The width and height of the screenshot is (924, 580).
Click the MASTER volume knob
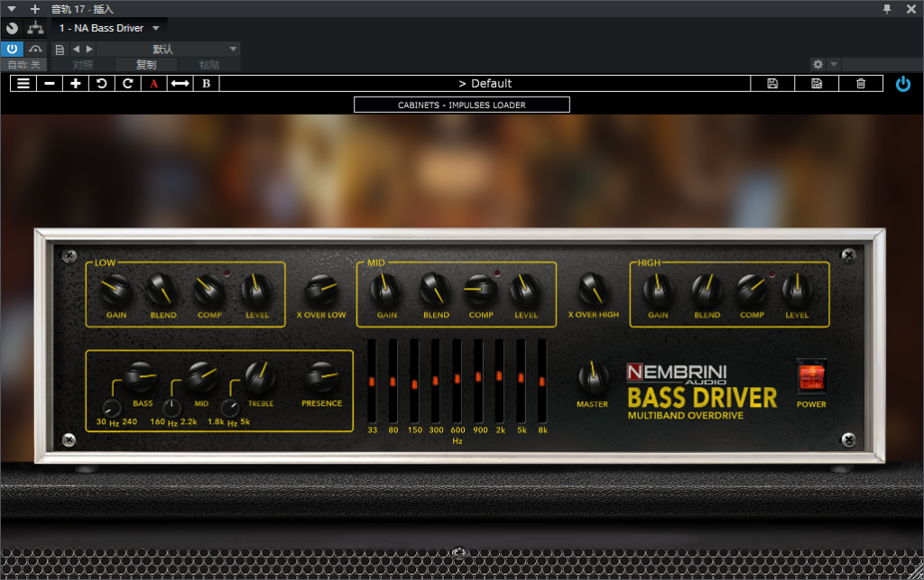coord(594,377)
